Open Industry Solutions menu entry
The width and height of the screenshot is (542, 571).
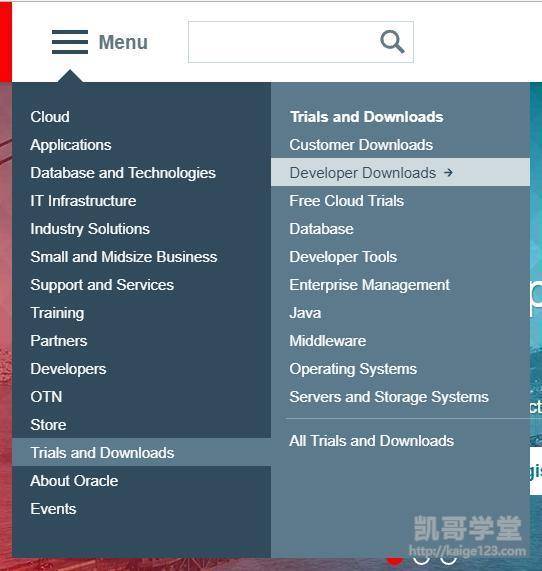90,229
